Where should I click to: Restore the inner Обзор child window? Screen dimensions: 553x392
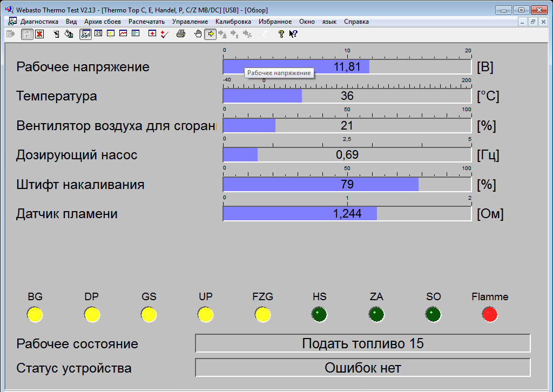tap(533, 22)
